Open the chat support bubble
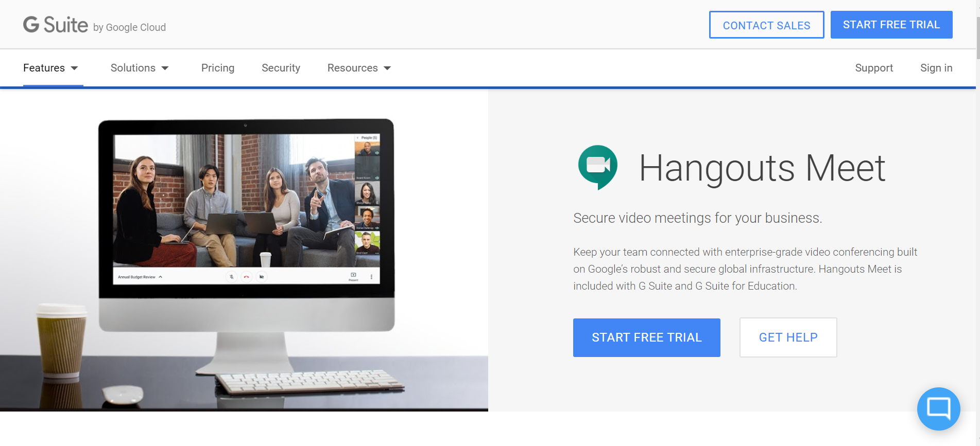Viewport: 980px width, 446px height. click(x=938, y=409)
